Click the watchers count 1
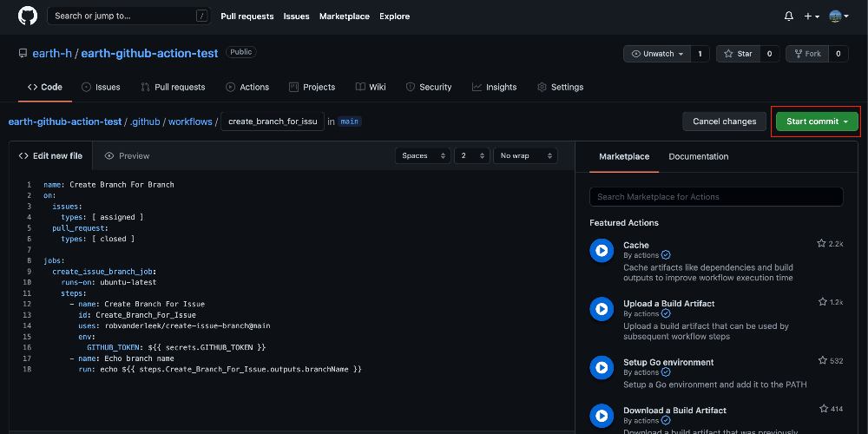868x434 pixels. (x=700, y=54)
